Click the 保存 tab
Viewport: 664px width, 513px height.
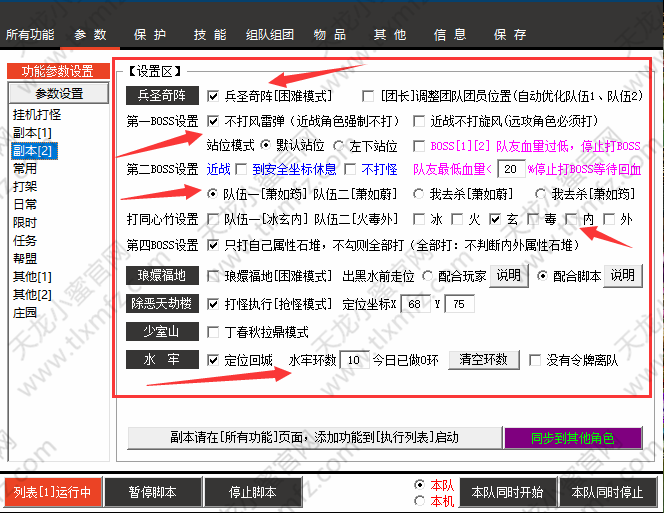[x=510, y=35]
